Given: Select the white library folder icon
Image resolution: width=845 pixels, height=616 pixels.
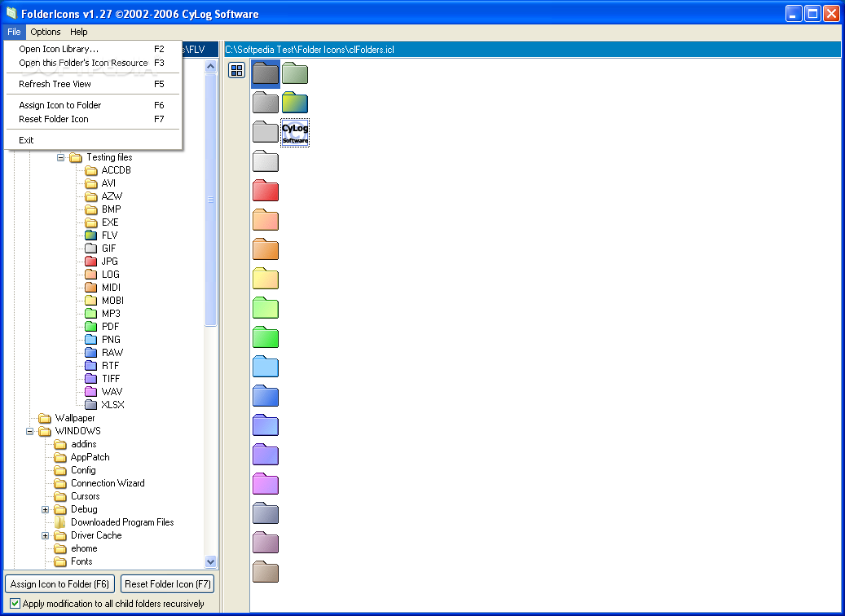Looking at the screenshot, I should pyautogui.click(x=266, y=161).
